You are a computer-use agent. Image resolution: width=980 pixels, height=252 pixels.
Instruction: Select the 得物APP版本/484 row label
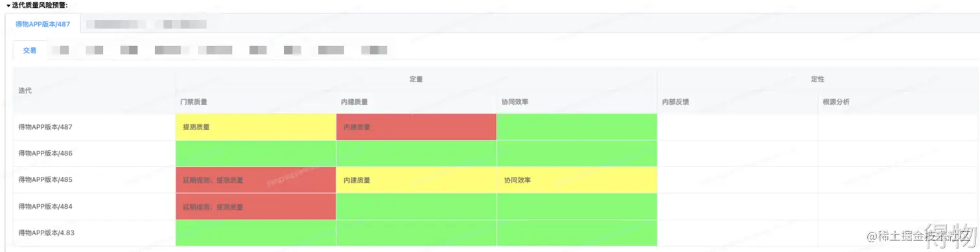tap(45, 206)
